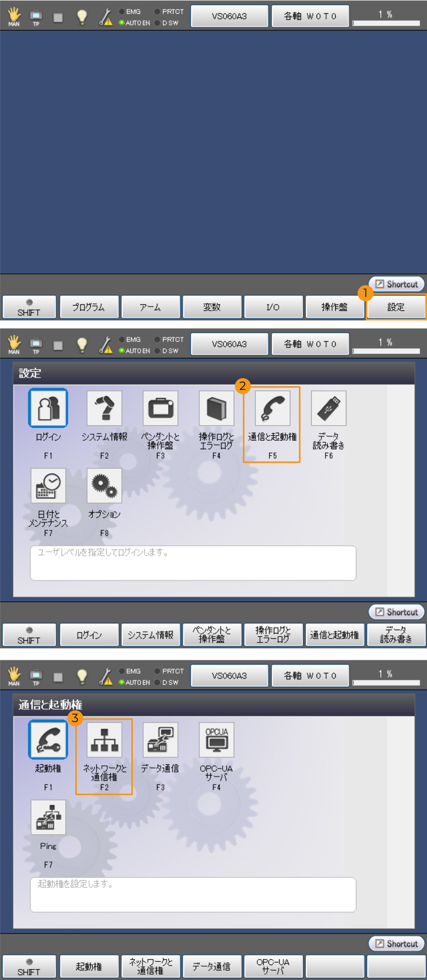Open 操作ログとエラーログ book icon in 設定 screen
Screen dimensions: 427x980
tap(216, 408)
